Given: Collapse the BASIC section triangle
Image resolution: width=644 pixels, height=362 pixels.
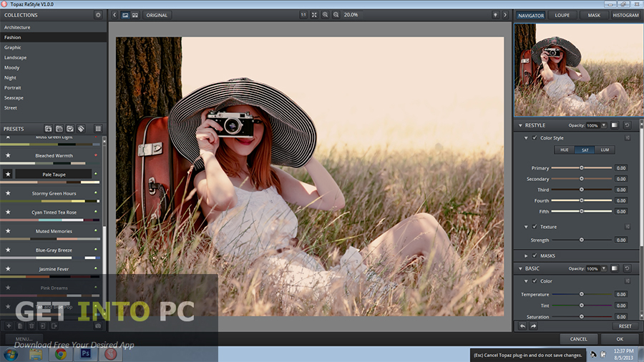Looking at the screenshot, I should [x=520, y=268].
